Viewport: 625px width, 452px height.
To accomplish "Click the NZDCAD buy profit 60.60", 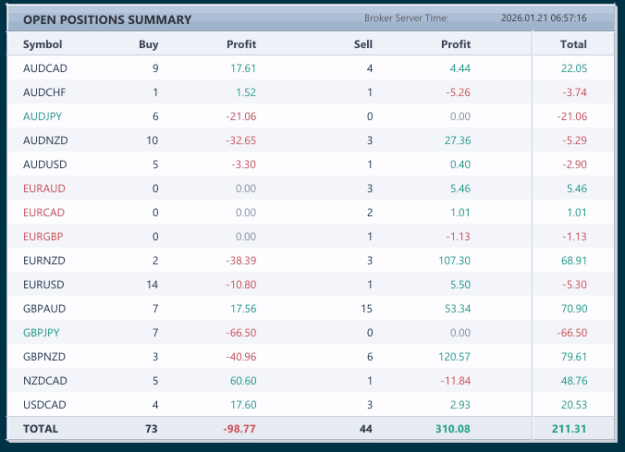I will tap(243, 381).
